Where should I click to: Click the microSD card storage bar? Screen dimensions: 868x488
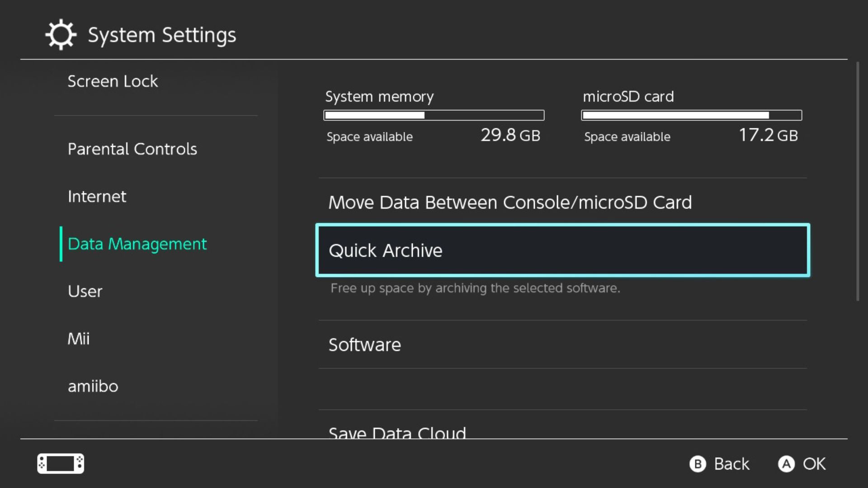(x=691, y=115)
